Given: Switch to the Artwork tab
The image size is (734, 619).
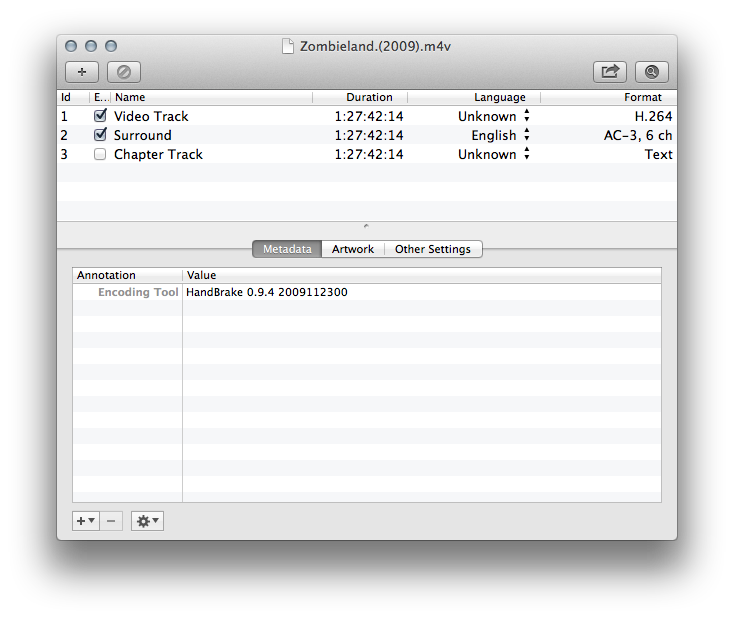Looking at the screenshot, I should (x=353, y=249).
